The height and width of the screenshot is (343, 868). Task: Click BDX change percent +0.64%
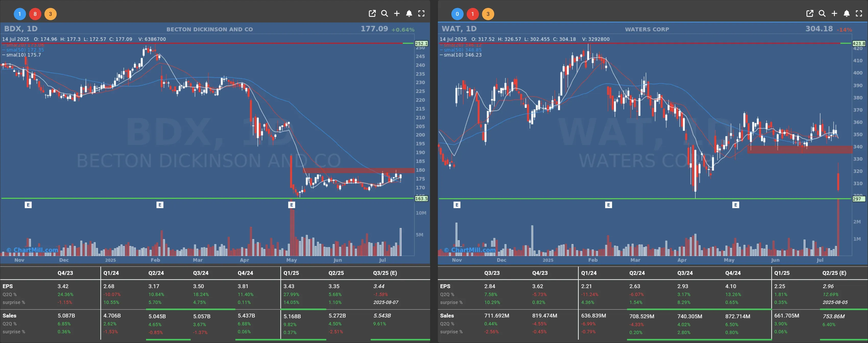point(403,30)
